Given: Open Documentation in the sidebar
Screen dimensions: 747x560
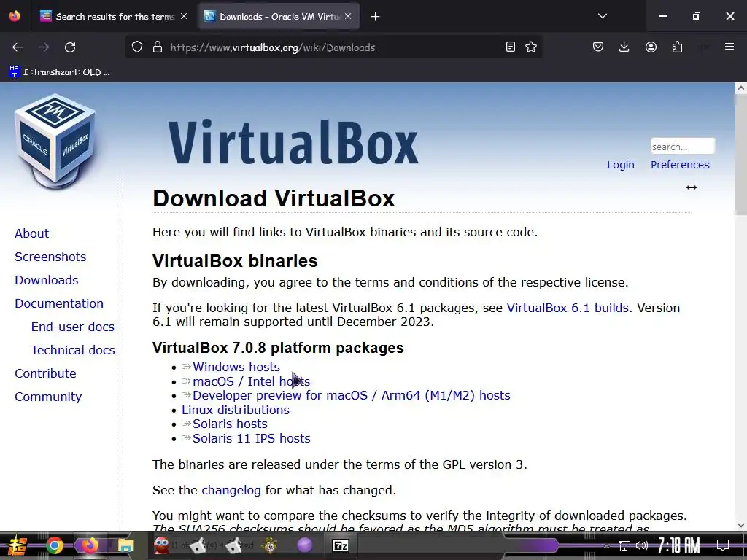Looking at the screenshot, I should [58, 303].
